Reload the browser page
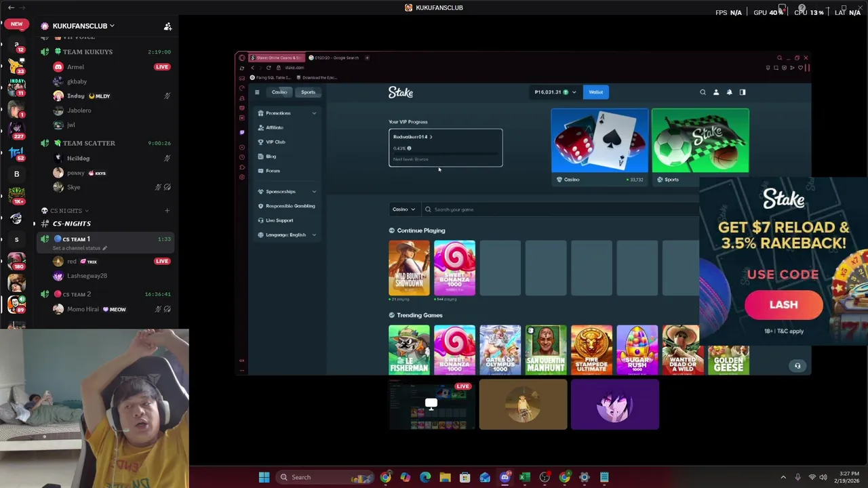 click(x=269, y=68)
